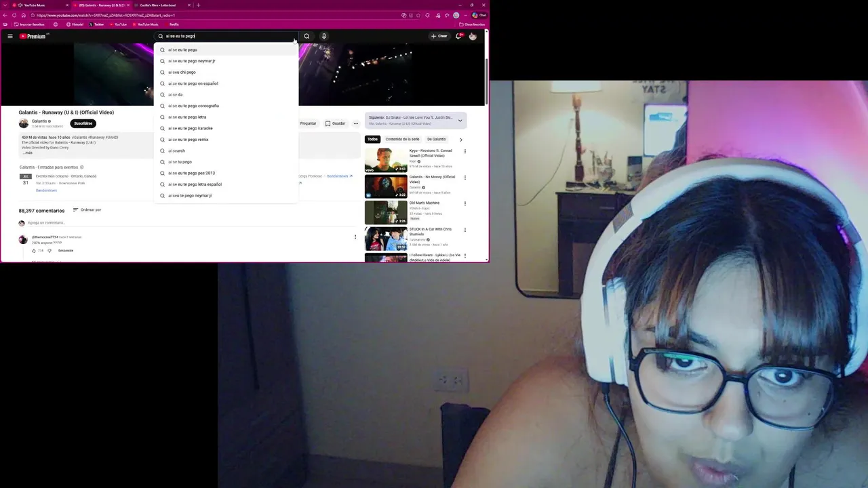Open Otros favoritos folder
The image size is (868, 488).
(472, 24)
